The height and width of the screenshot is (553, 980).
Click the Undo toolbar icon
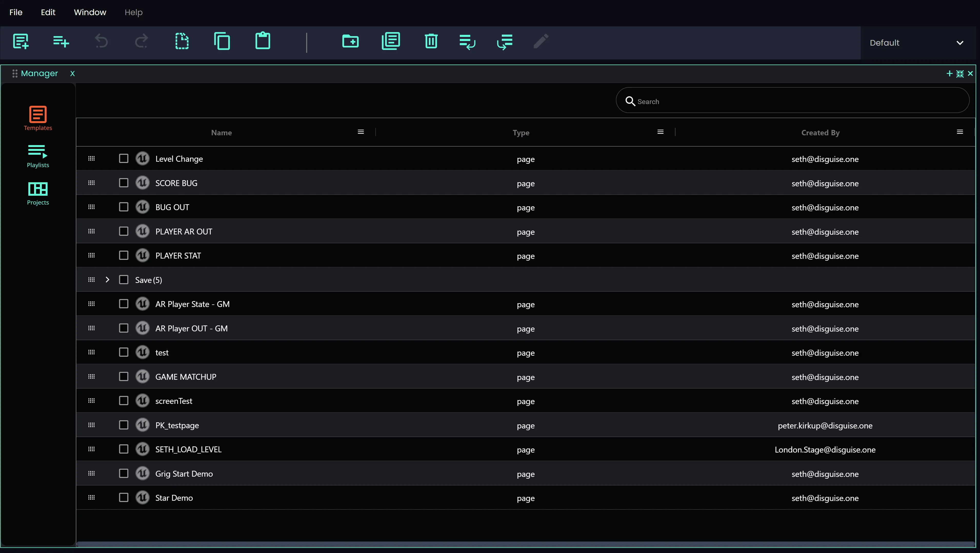pyautogui.click(x=101, y=42)
